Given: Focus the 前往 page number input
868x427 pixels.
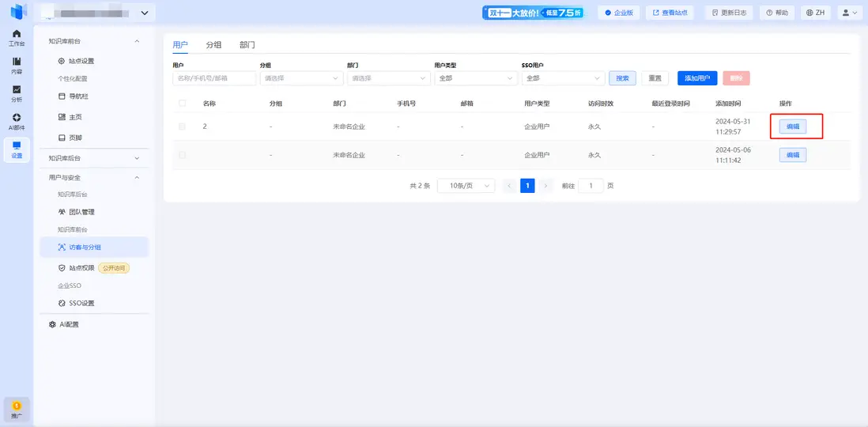Looking at the screenshot, I should (591, 186).
